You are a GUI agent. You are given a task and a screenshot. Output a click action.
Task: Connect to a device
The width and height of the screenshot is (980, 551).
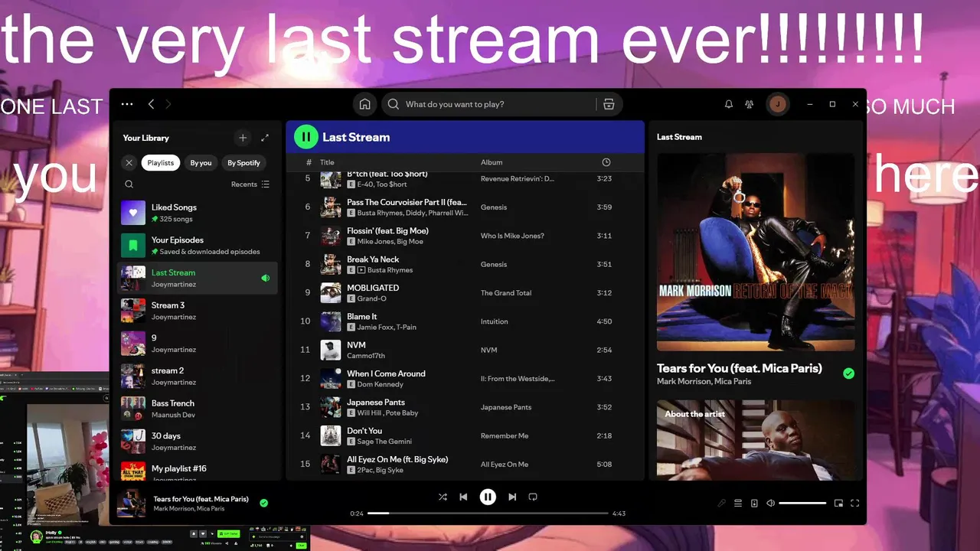pyautogui.click(x=754, y=503)
